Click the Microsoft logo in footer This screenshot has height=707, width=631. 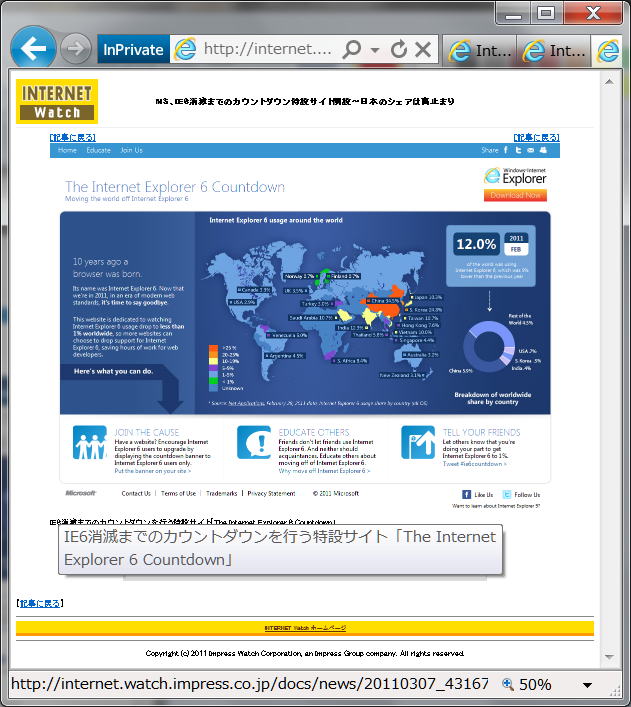[x=81, y=493]
